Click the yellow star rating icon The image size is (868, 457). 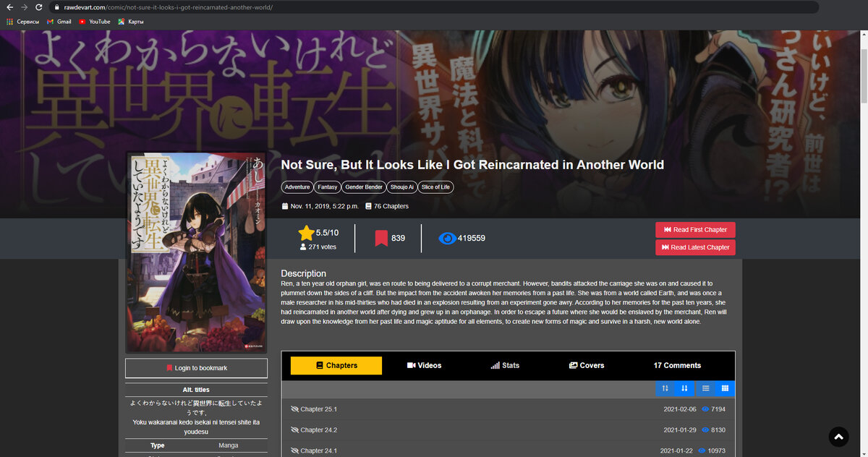tap(306, 233)
